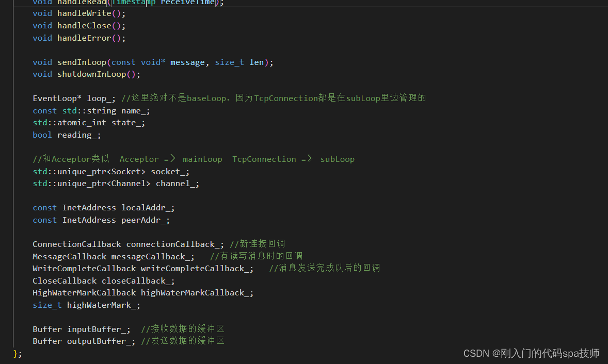Screen dimensions: 608x364
Task: Click connectionCallback_ member declaration
Action: pyautogui.click(x=129, y=244)
